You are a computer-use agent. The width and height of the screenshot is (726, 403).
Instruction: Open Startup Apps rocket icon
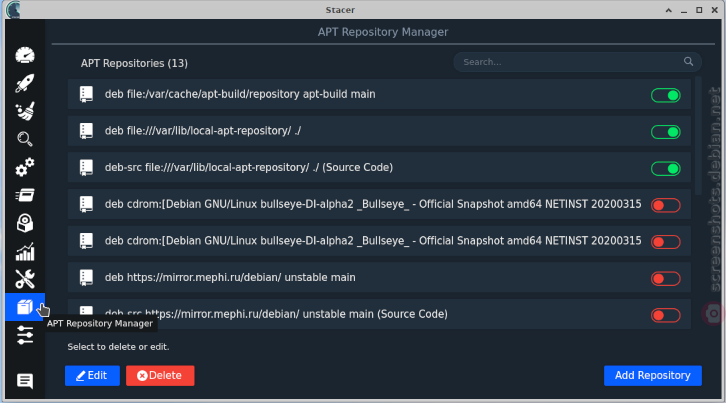tap(25, 83)
